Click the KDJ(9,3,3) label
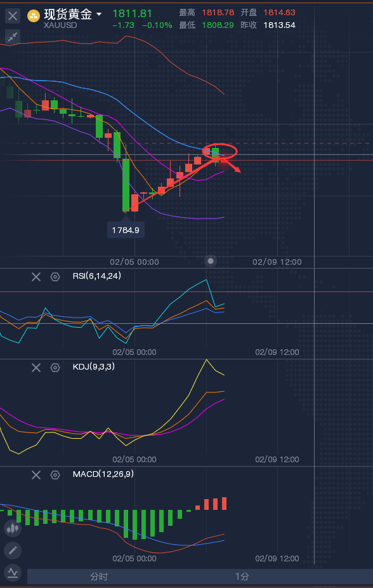373x588 pixels. 94,367
